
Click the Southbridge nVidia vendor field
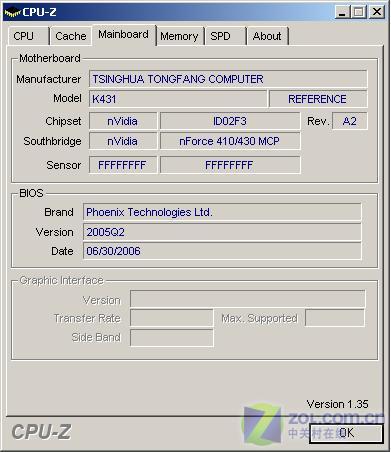point(123,141)
